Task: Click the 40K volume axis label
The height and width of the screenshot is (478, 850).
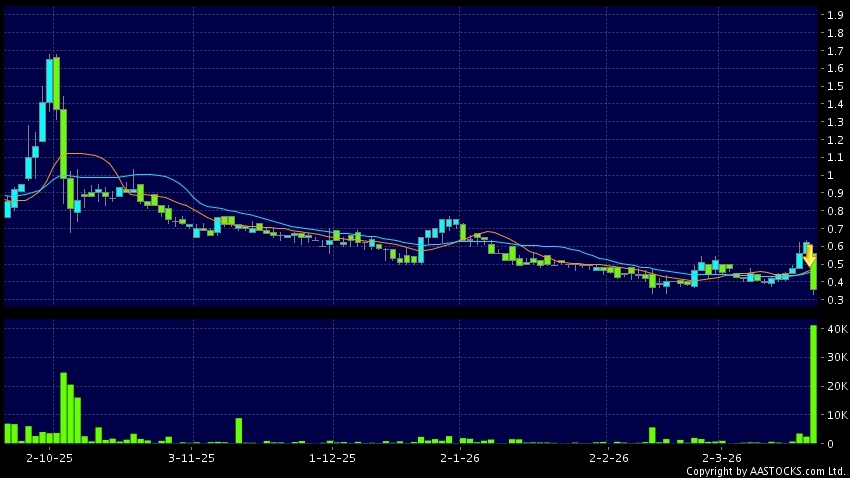Action: [835, 329]
